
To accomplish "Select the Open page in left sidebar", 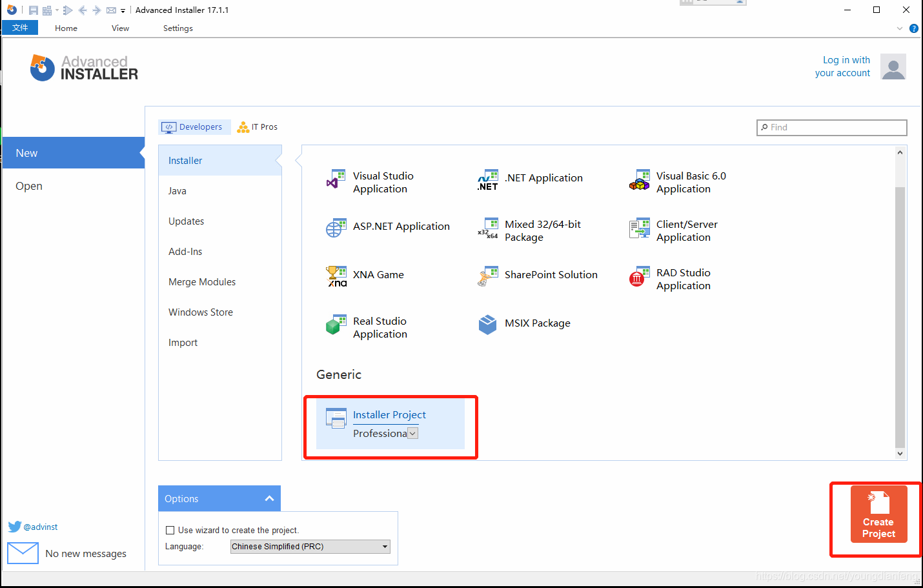I will (74, 186).
